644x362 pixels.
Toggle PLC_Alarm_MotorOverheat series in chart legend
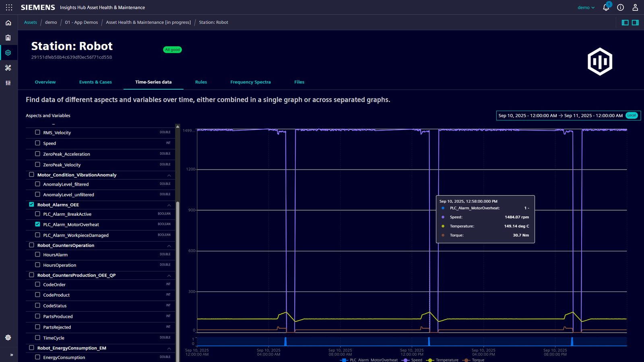tap(369, 360)
